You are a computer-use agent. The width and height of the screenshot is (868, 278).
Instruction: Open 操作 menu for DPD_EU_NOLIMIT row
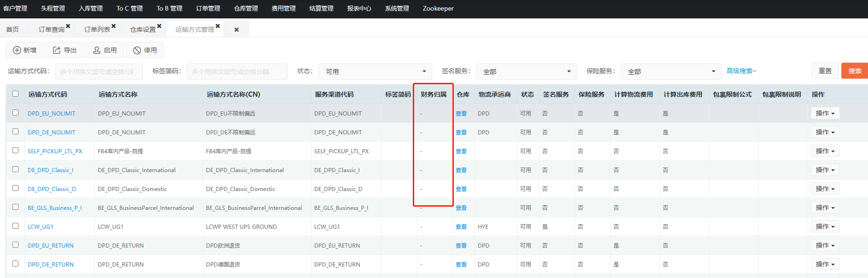pyautogui.click(x=825, y=113)
